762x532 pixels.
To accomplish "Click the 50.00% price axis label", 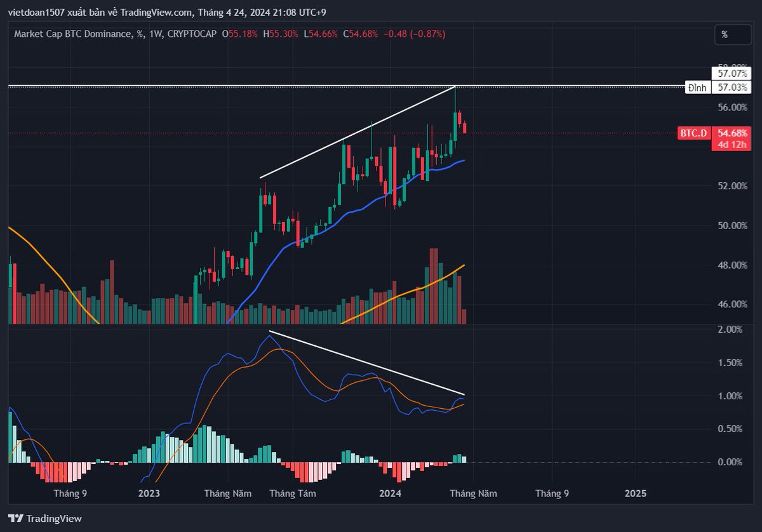I will tap(732, 225).
